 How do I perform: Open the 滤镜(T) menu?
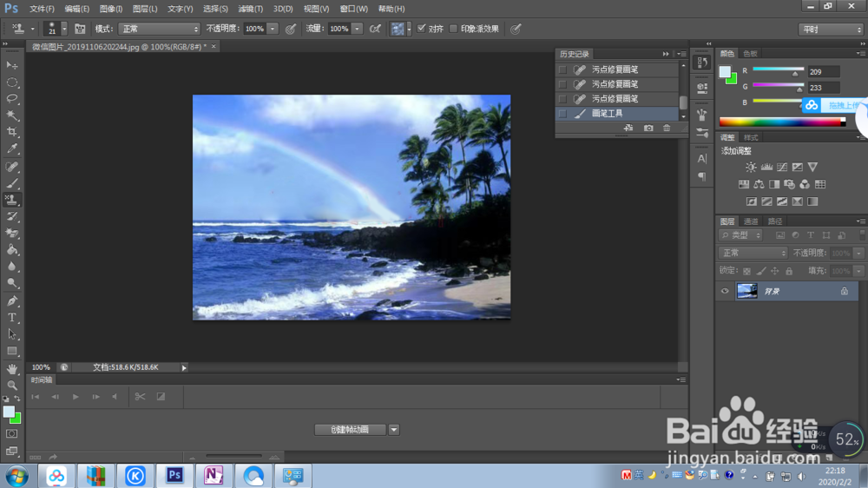(x=250, y=9)
